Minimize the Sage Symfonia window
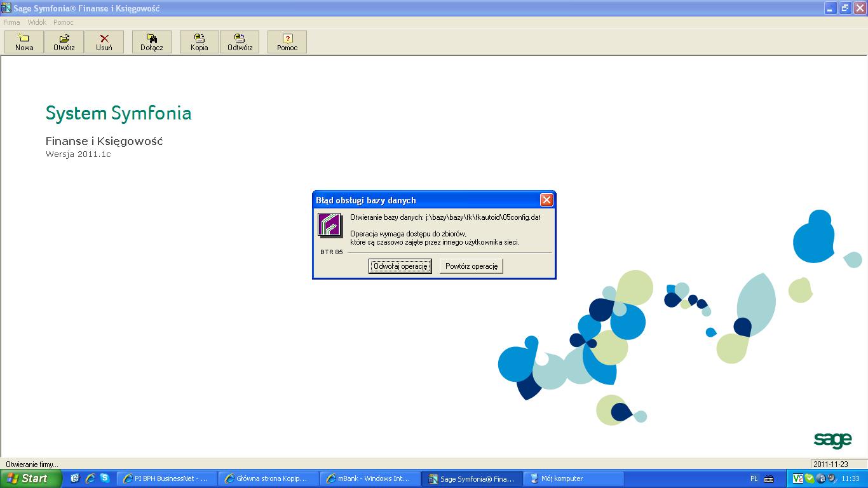This screenshot has width=868, height=488. [831, 8]
